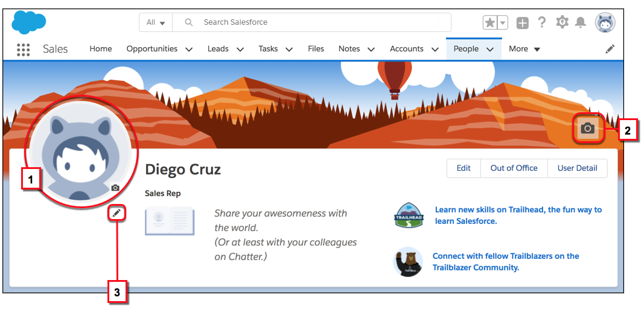Screen dimensions: 644x309
Task: Open the notifications bell
Action: [581, 22]
